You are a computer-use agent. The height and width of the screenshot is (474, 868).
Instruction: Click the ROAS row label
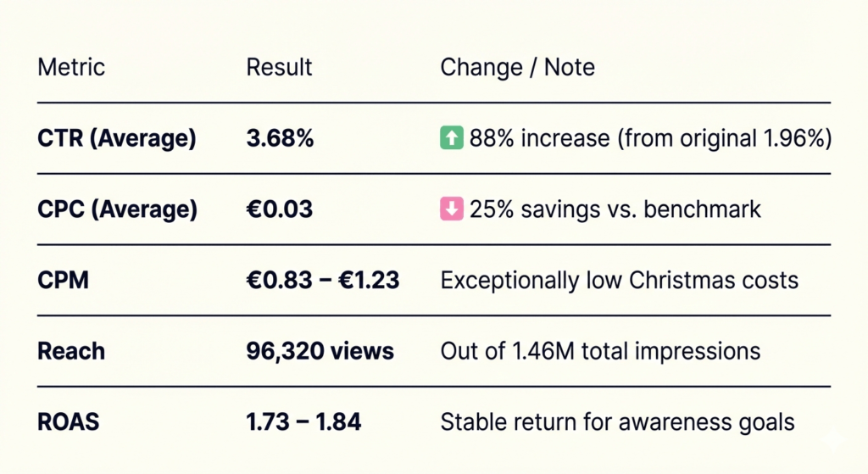(69, 421)
